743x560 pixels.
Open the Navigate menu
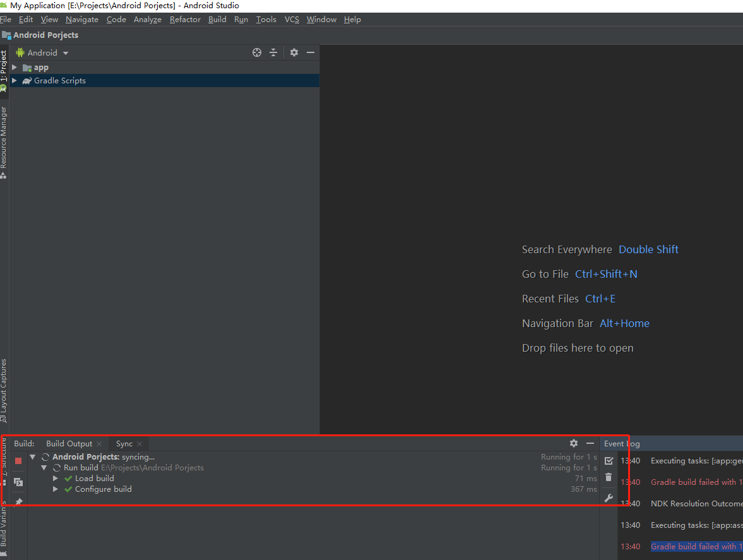pos(82,20)
